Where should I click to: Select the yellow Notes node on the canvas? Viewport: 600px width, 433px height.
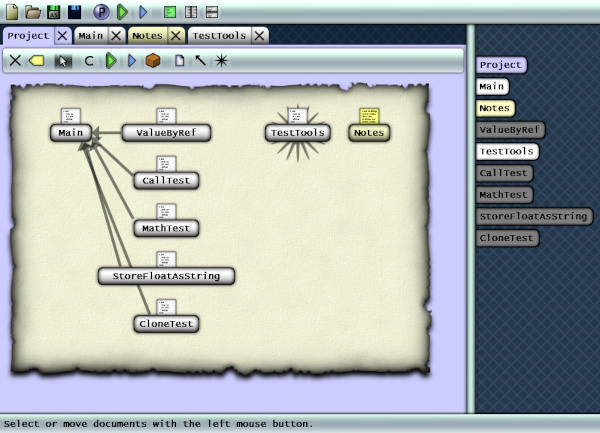pos(369,133)
